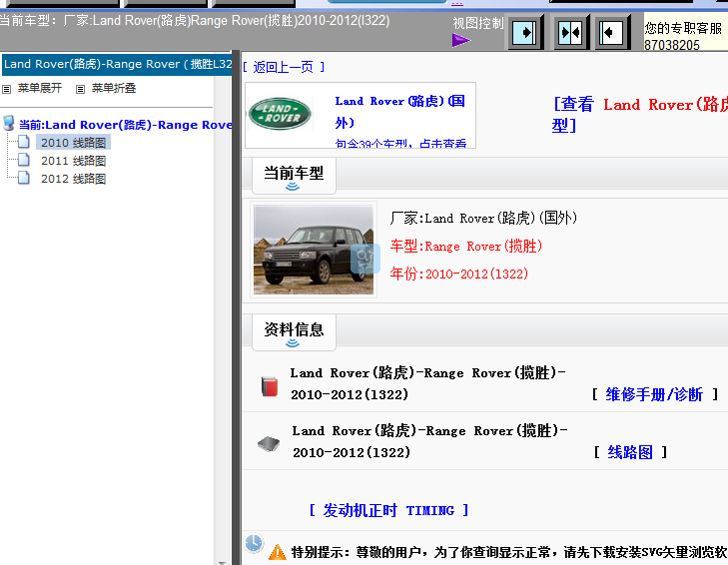Viewport: 728px width, 565px height.
Task: Click the page icon of 2012 线路图
Action: [24, 179]
